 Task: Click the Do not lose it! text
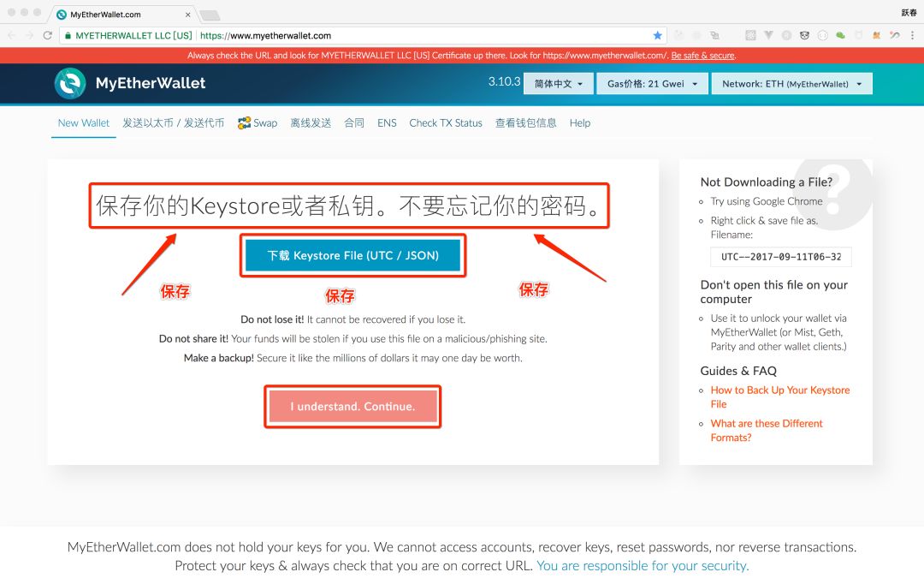[272, 319]
